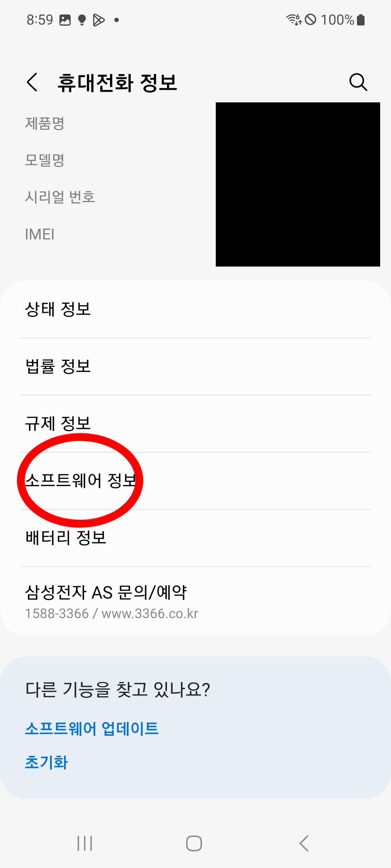Tap the Play Store notification icon
The height and width of the screenshot is (868, 391).
coord(98,20)
